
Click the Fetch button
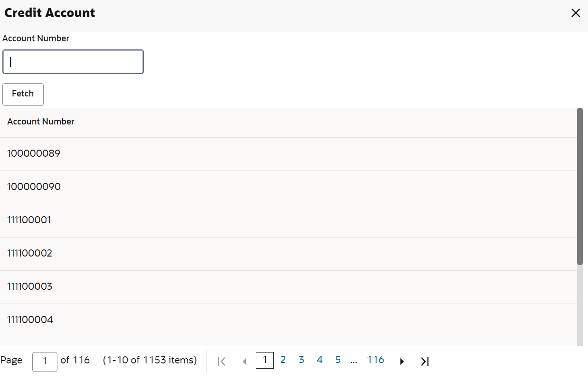(x=23, y=94)
